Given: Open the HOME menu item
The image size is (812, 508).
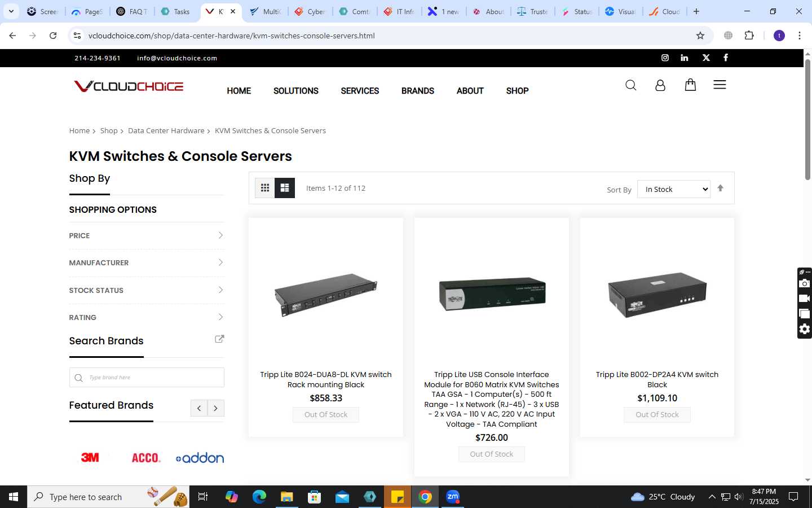Looking at the screenshot, I should 239,91.
